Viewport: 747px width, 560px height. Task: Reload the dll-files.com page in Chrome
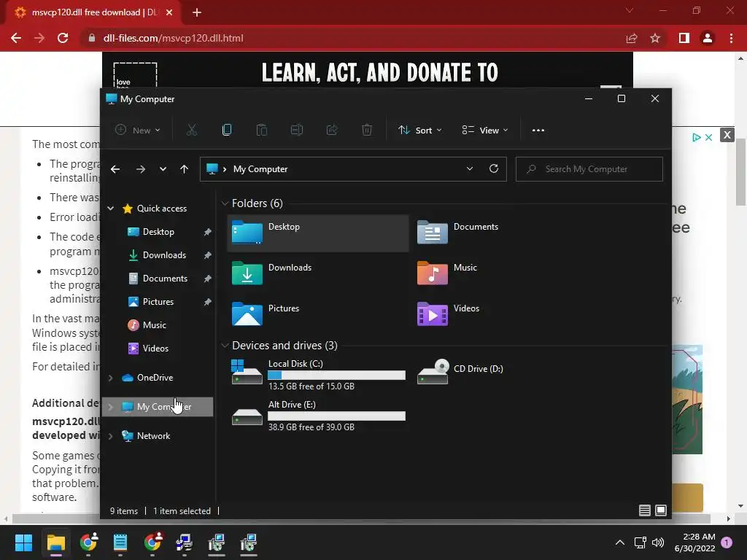click(63, 38)
